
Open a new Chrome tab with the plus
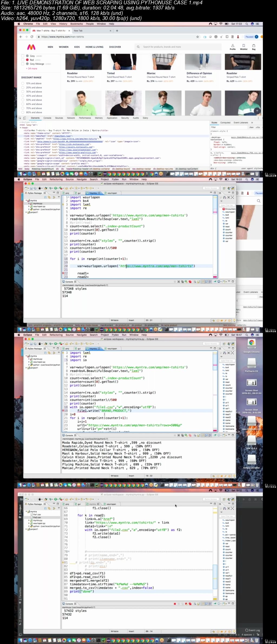(117, 31)
